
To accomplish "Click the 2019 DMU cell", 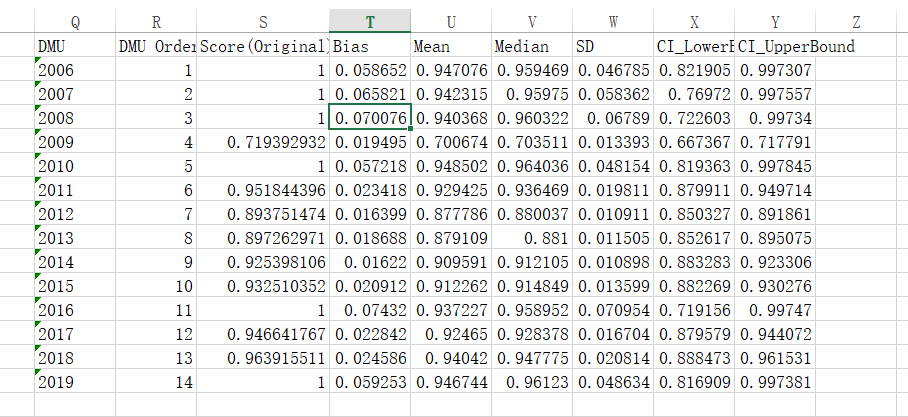I will (x=75, y=381).
